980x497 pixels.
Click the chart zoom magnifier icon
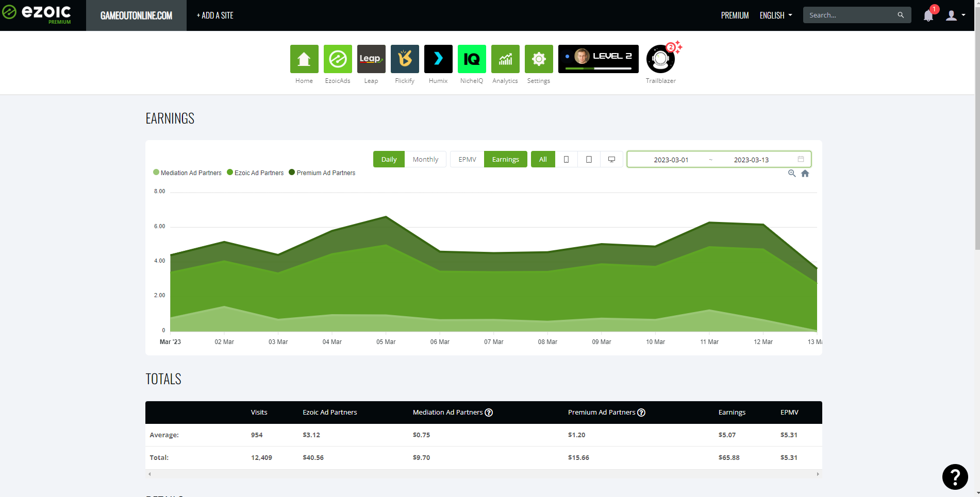[792, 174]
